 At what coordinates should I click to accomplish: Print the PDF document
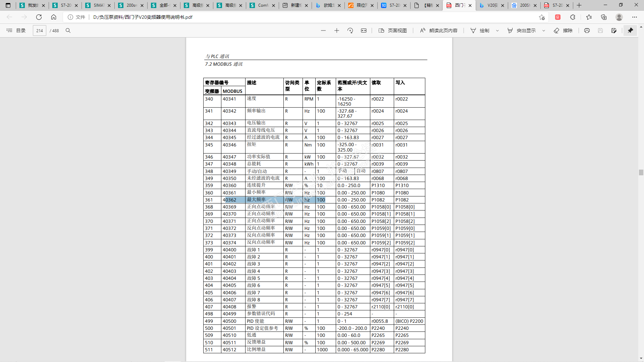[587, 31]
